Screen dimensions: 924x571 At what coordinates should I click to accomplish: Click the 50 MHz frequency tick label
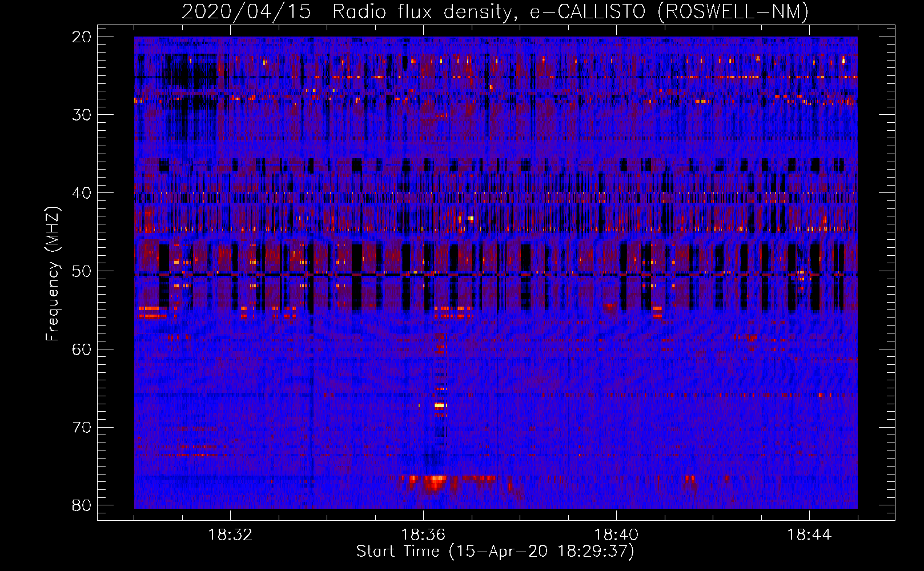(82, 271)
